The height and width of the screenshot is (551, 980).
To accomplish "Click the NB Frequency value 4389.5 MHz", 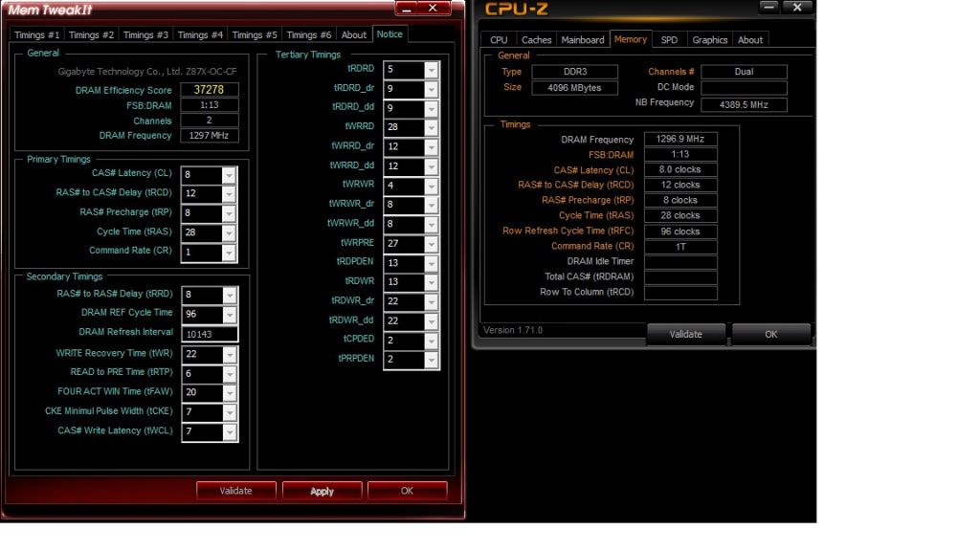I will (x=744, y=105).
